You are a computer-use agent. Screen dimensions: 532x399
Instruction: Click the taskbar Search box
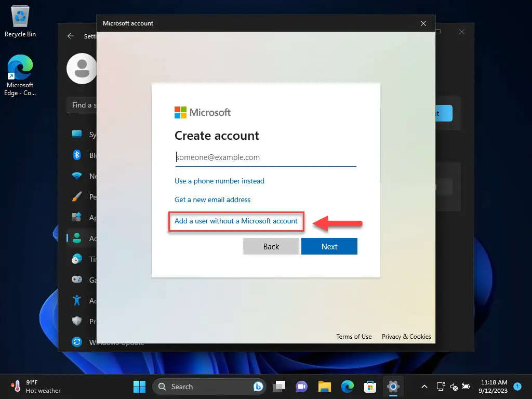click(x=209, y=387)
